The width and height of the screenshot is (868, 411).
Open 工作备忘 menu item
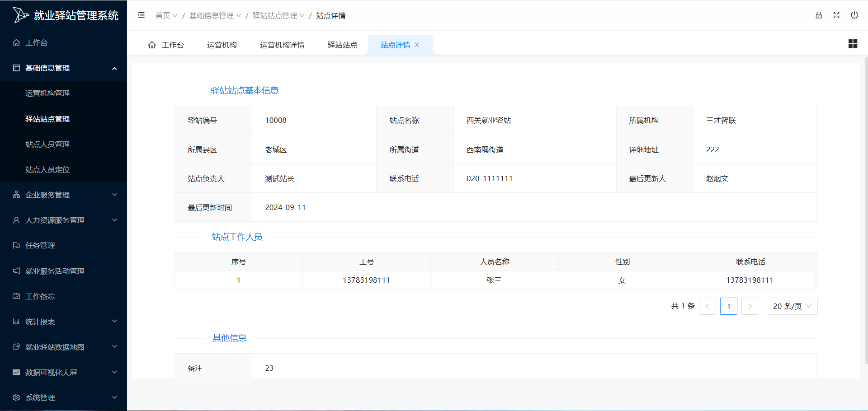tap(63, 296)
